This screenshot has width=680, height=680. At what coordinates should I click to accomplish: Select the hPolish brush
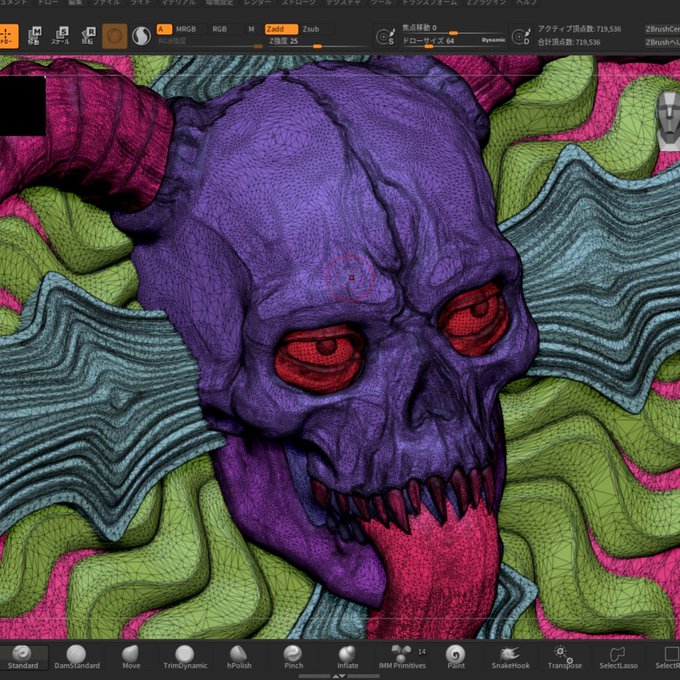[239, 656]
